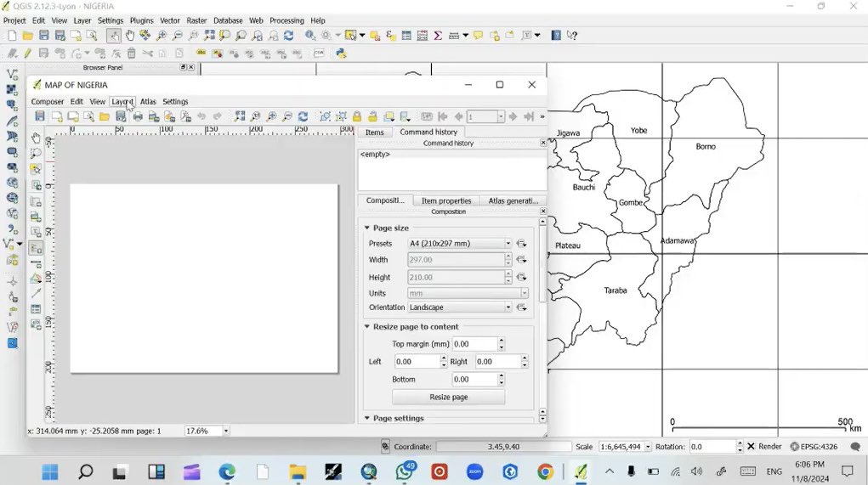
Task: Select the Pan Map hand tool in QGIS
Action: coord(129,36)
